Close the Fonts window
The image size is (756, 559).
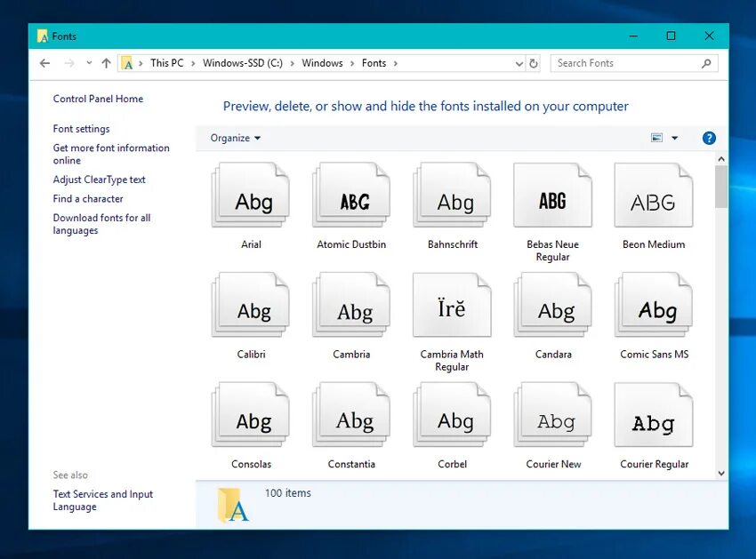click(x=709, y=36)
